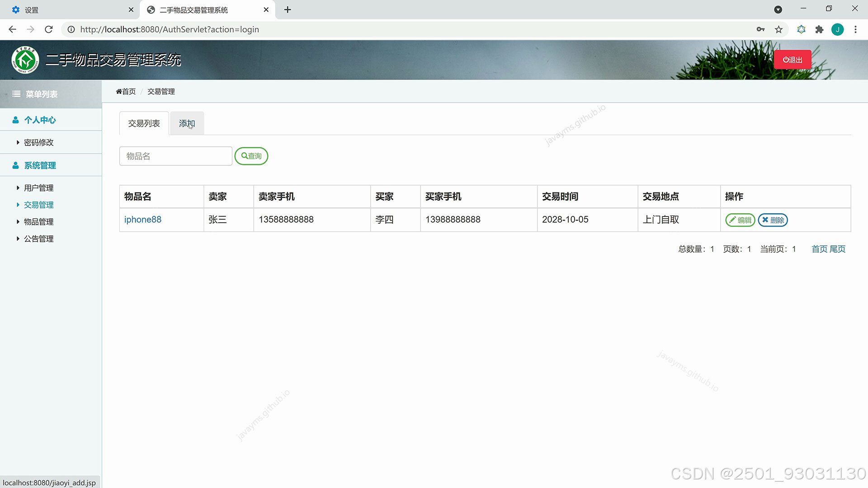Open 公告管理 in sidebar

coord(39,239)
